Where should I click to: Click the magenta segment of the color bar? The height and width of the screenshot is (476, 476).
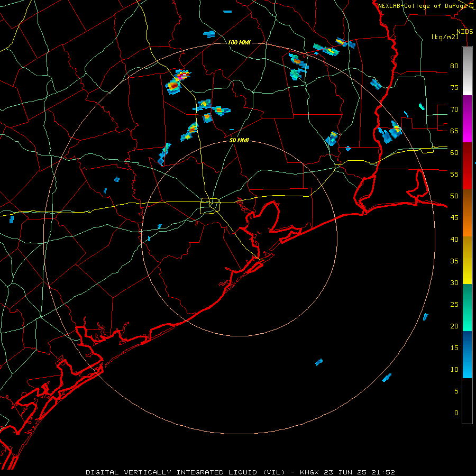click(467, 118)
